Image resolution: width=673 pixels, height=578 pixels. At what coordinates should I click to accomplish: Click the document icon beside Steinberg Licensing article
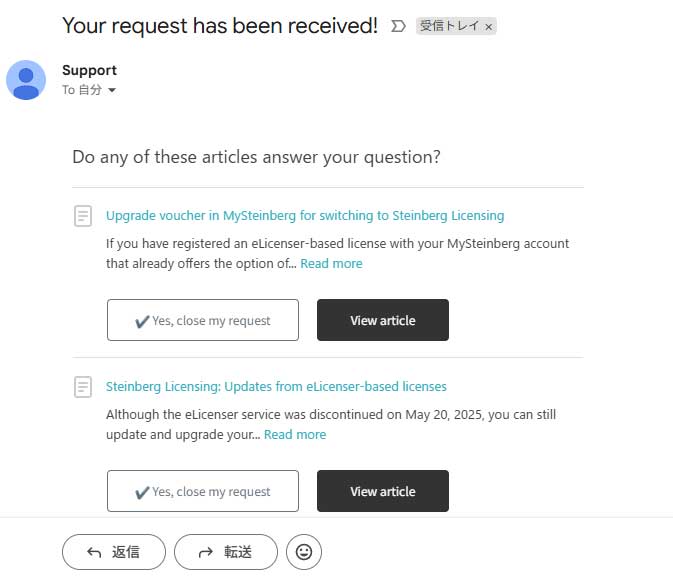tap(83, 387)
